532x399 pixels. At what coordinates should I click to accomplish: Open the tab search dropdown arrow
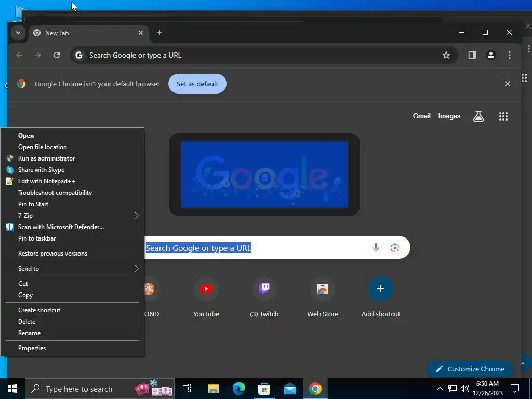coord(18,33)
